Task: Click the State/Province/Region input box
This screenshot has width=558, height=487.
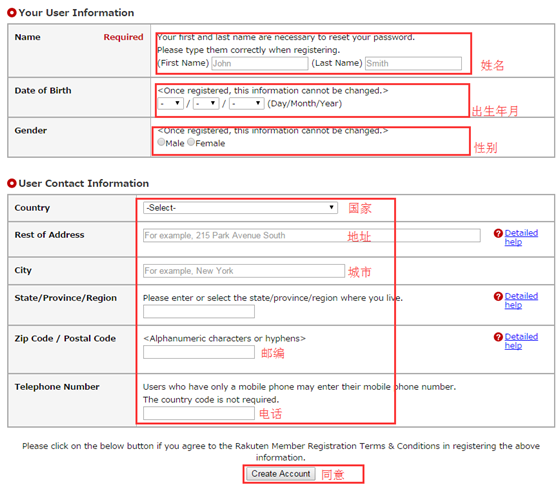Action: coord(199,311)
